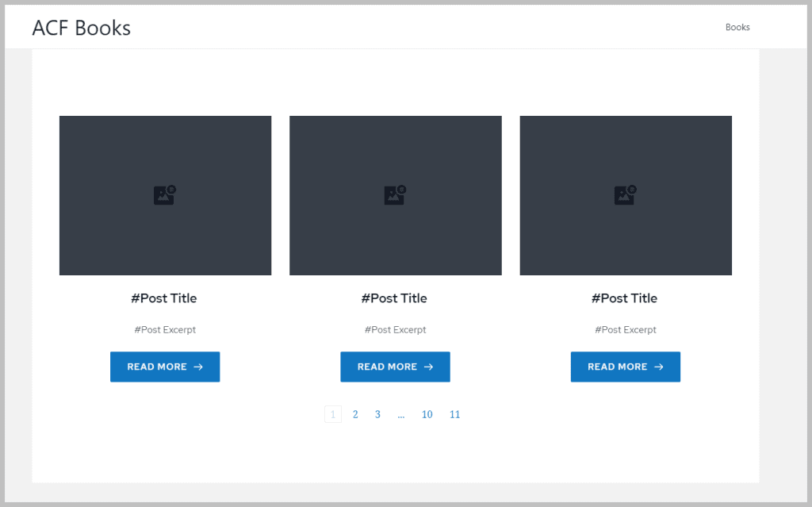Viewport: 812px width, 507px height.
Task: Select current page 1 in pagination
Action: coord(333,414)
